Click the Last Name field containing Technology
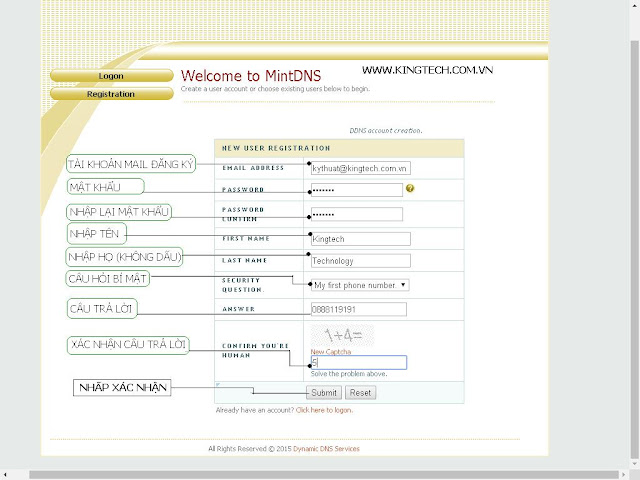Image resolution: width=640 pixels, height=480 pixels. (360, 261)
